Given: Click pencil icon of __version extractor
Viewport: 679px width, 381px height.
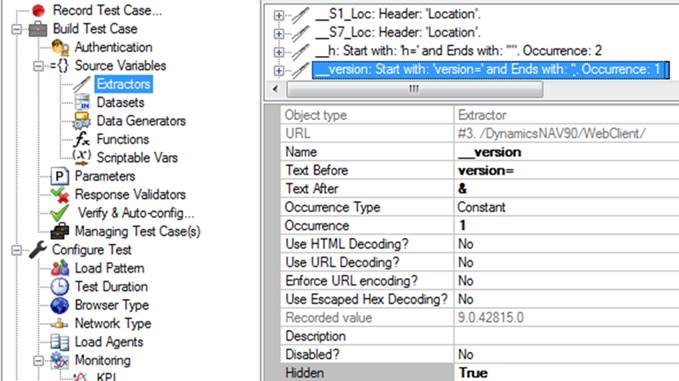Looking at the screenshot, I should pyautogui.click(x=301, y=71).
